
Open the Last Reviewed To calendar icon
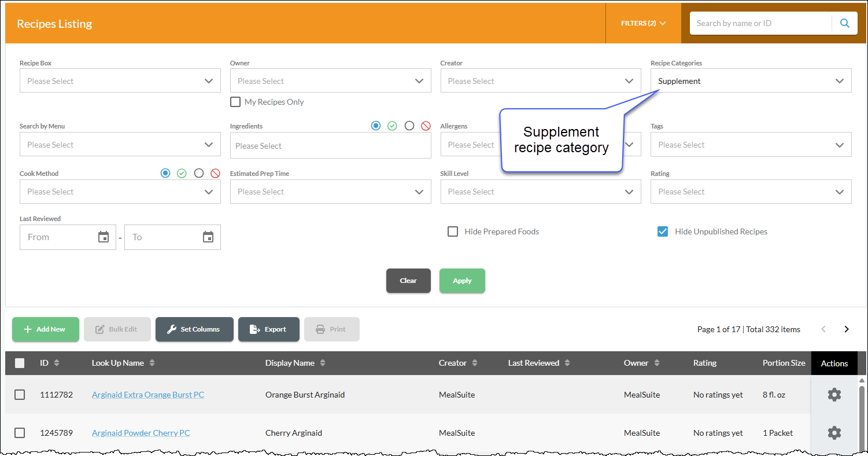coord(208,237)
